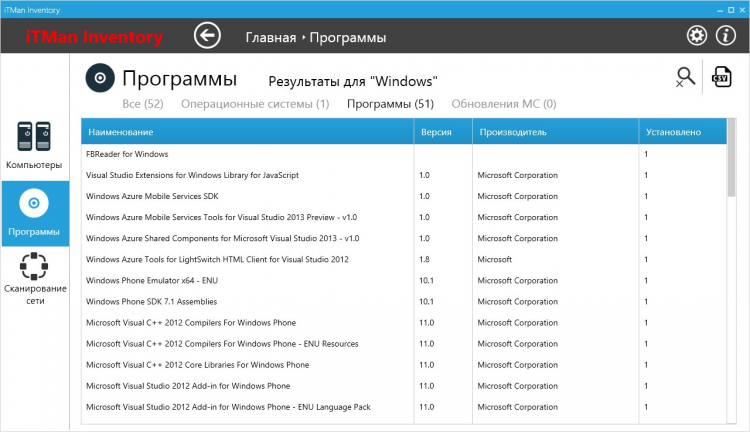
Task: Select Программы sidebar section
Action: click(x=35, y=213)
